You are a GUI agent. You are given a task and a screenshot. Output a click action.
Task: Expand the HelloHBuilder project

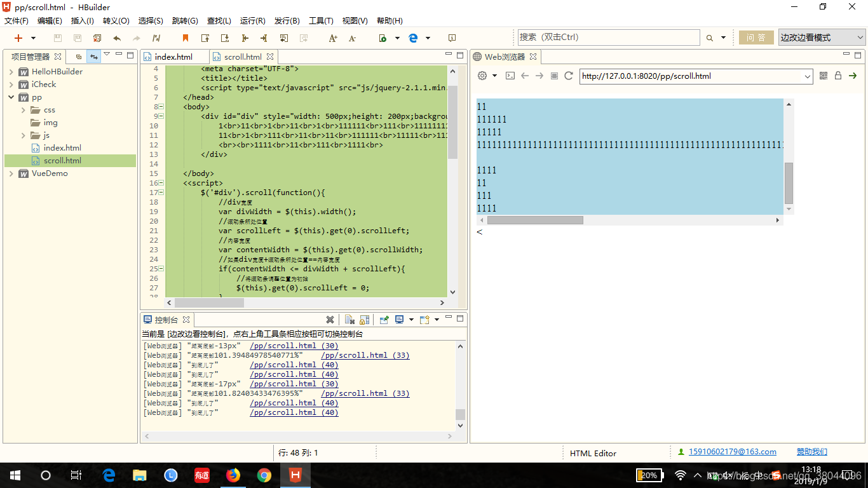click(x=11, y=72)
